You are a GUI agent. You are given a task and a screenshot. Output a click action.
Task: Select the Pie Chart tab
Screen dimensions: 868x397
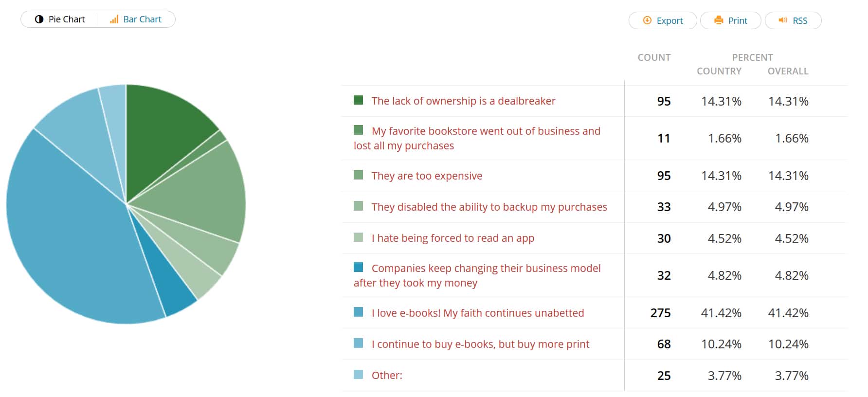(59, 19)
